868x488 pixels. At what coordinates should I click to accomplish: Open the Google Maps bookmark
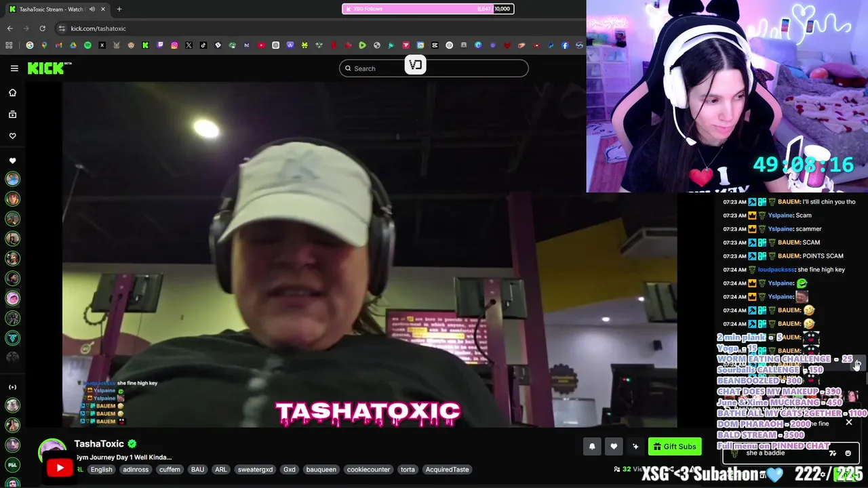tap(44, 45)
